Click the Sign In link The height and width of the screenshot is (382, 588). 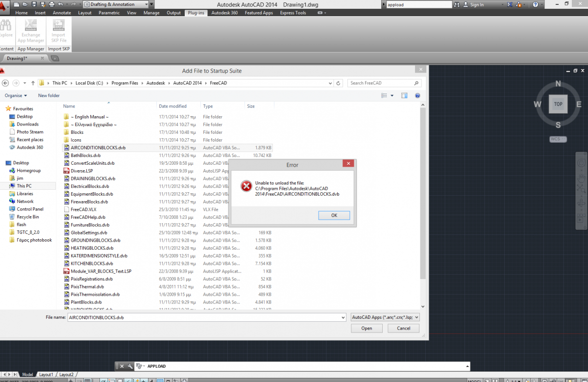[x=477, y=4]
